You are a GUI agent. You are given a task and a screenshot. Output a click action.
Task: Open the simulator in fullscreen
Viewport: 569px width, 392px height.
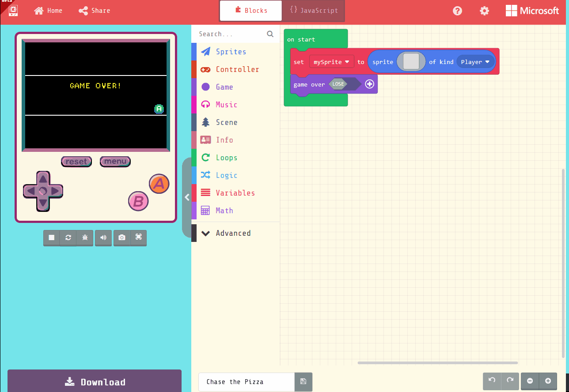[x=138, y=238]
